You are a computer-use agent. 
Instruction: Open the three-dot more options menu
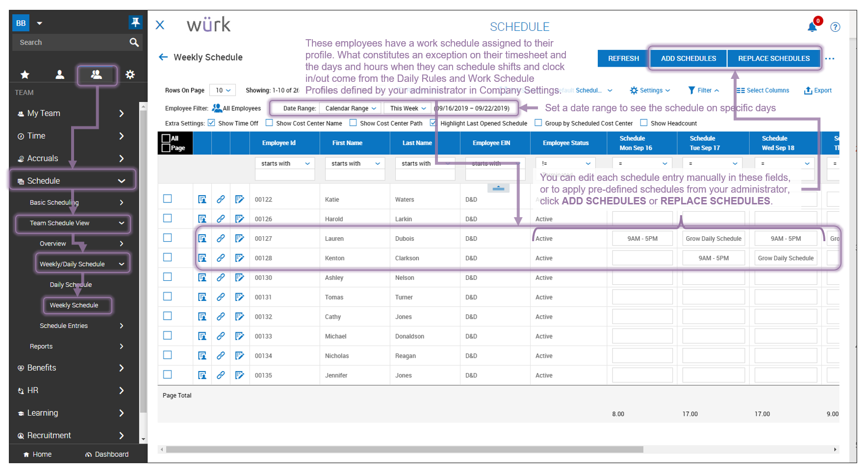click(x=830, y=59)
